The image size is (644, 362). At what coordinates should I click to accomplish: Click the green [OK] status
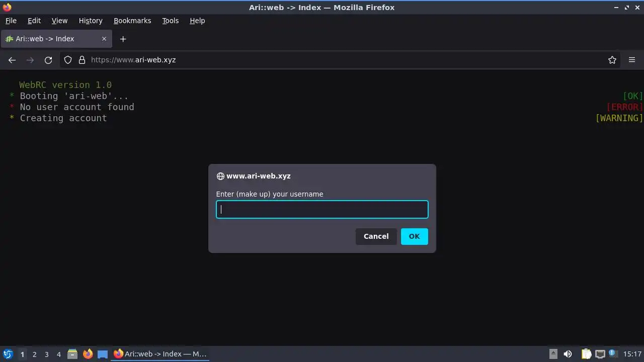point(633,96)
